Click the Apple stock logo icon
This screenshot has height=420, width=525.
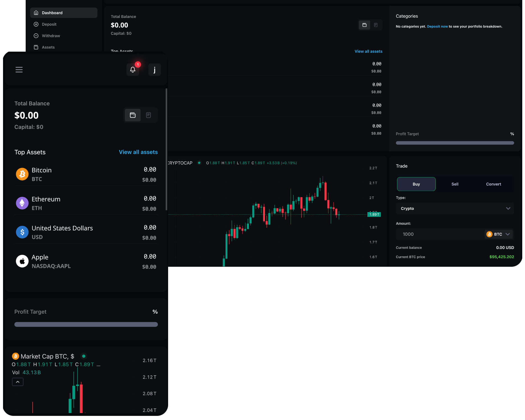tap(22, 261)
